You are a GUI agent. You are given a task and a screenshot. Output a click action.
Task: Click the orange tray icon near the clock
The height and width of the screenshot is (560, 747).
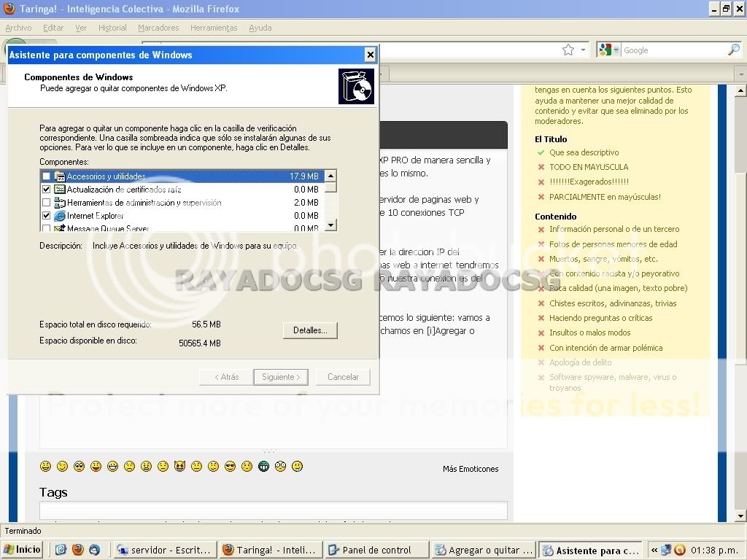680,550
